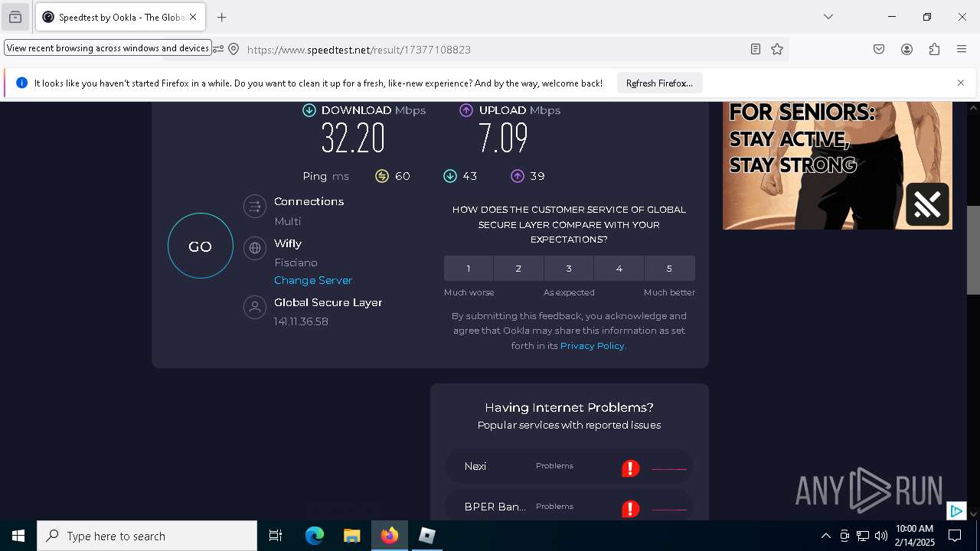This screenshot has width=980, height=551.
Task: Click the Multi connections text
Action: pyautogui.click(x=288, y=221)
